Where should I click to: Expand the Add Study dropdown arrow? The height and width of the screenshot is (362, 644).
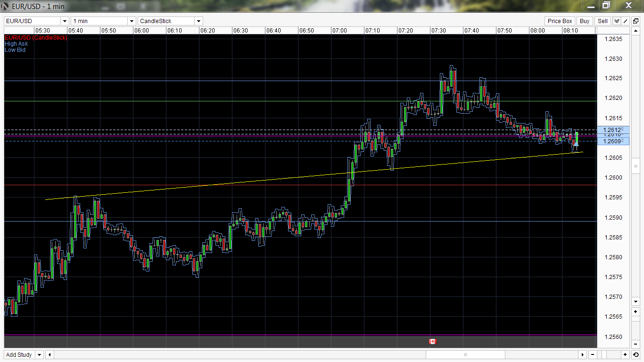pyautogui.click(x=39, y=355)
